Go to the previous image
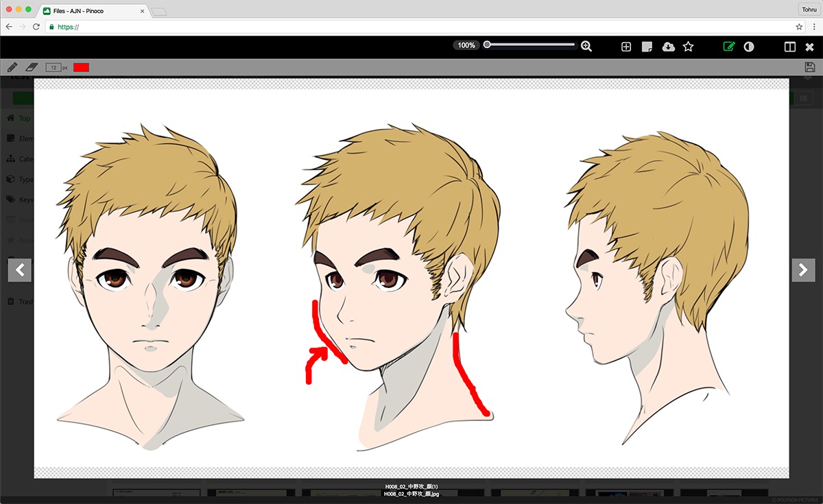 coord(20,270)
